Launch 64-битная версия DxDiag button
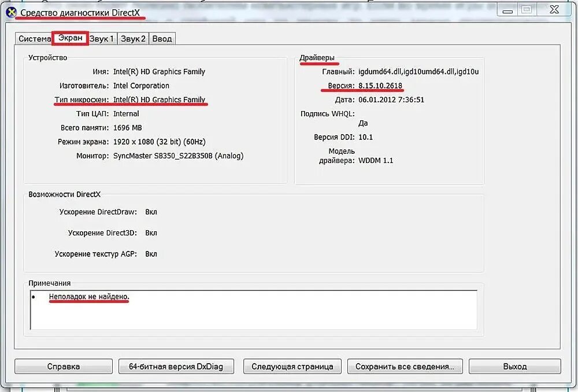The width and height of the screenshot is (578, 392). pyautogui.click(x=176, y=367)
